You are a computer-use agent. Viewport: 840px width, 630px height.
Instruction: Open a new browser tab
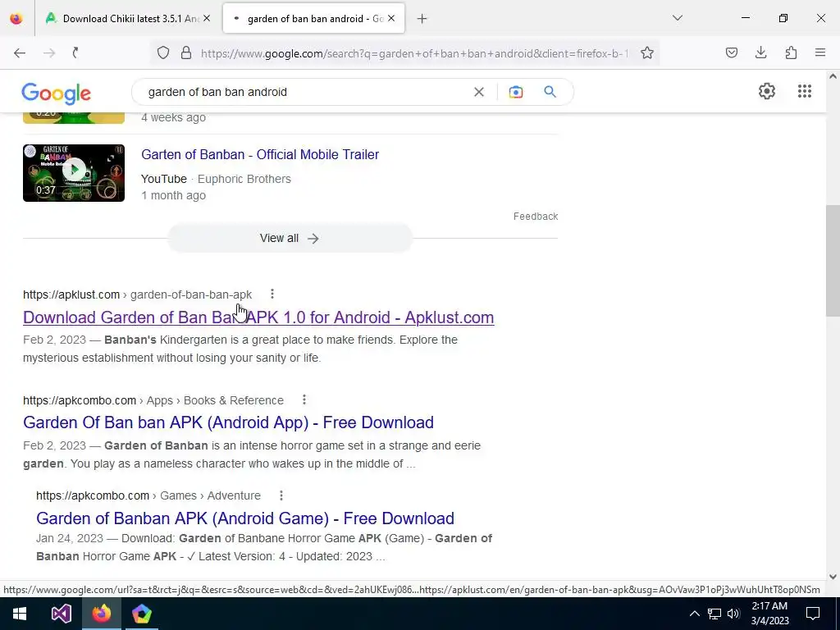click(422, 19)
